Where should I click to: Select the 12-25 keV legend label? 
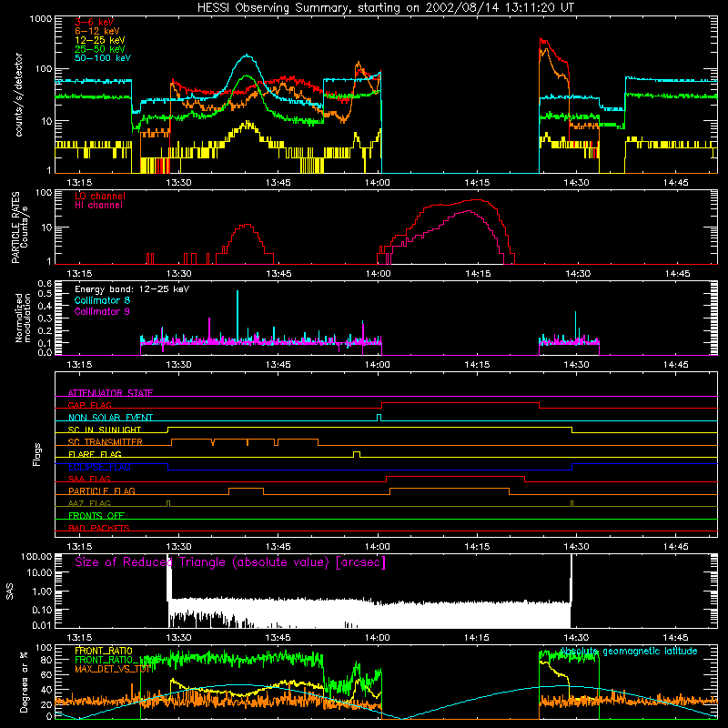coord(100,40)
